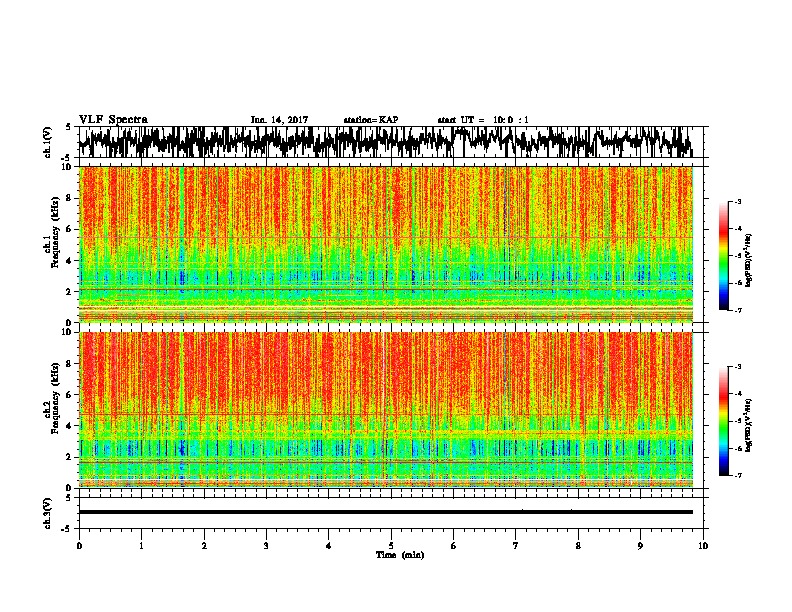Click the flat ch.3 voltage trace line

point(386,512)
